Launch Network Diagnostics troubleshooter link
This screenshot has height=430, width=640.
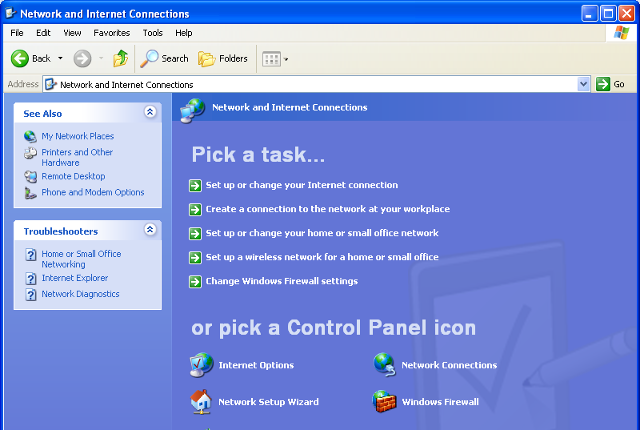(80, 294)
